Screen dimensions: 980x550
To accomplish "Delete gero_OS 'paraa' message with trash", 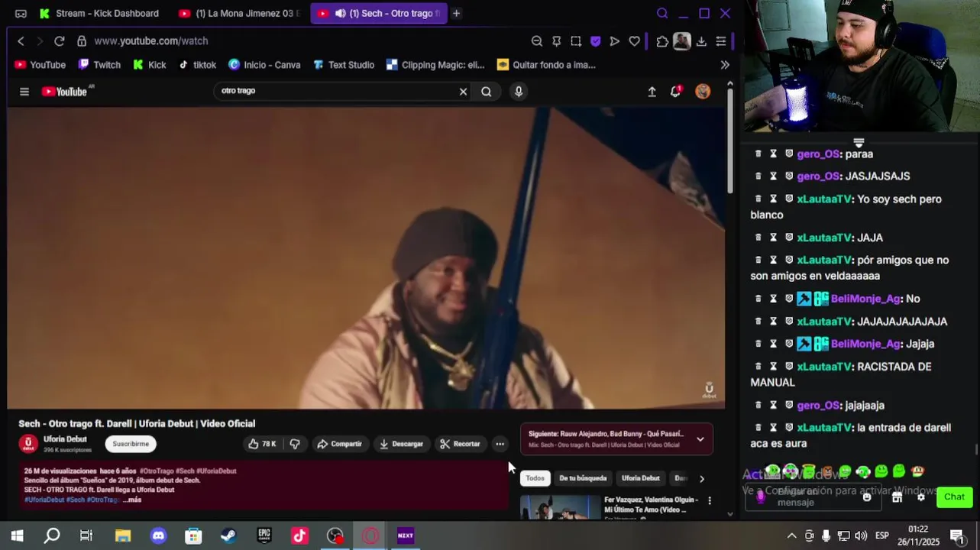I will (x=758, y=154).
